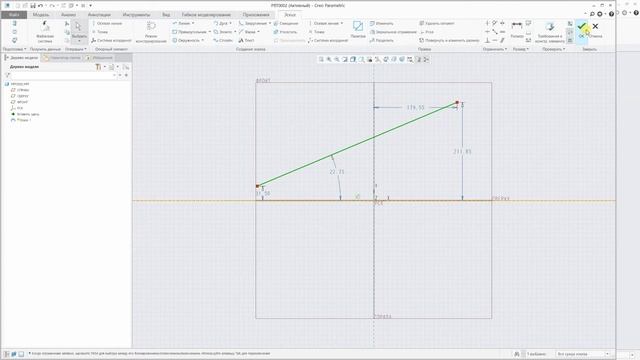
Task: Click the 22.75 angle dimension value
Action: pyautogui.click(x=337, y=172)
